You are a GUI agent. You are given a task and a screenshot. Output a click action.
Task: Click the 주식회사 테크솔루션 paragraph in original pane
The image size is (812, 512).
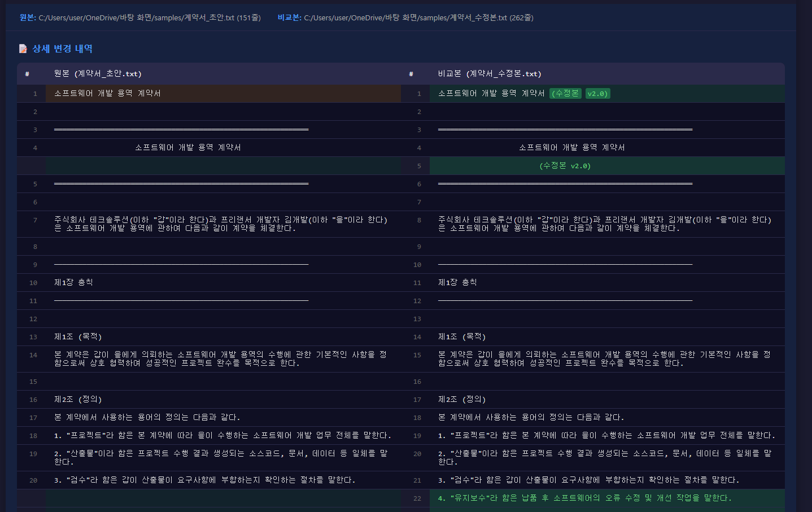coord(220,224)
